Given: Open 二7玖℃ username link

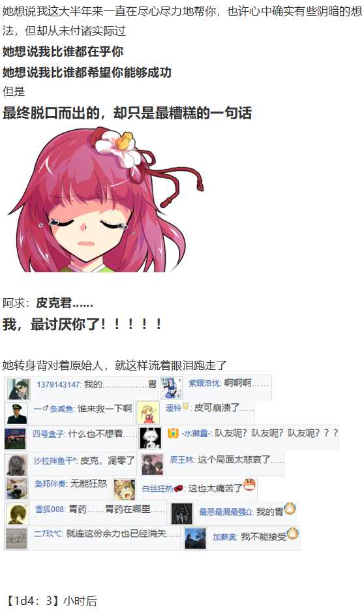Looking at the screenshot, I should tap(48, 533).
